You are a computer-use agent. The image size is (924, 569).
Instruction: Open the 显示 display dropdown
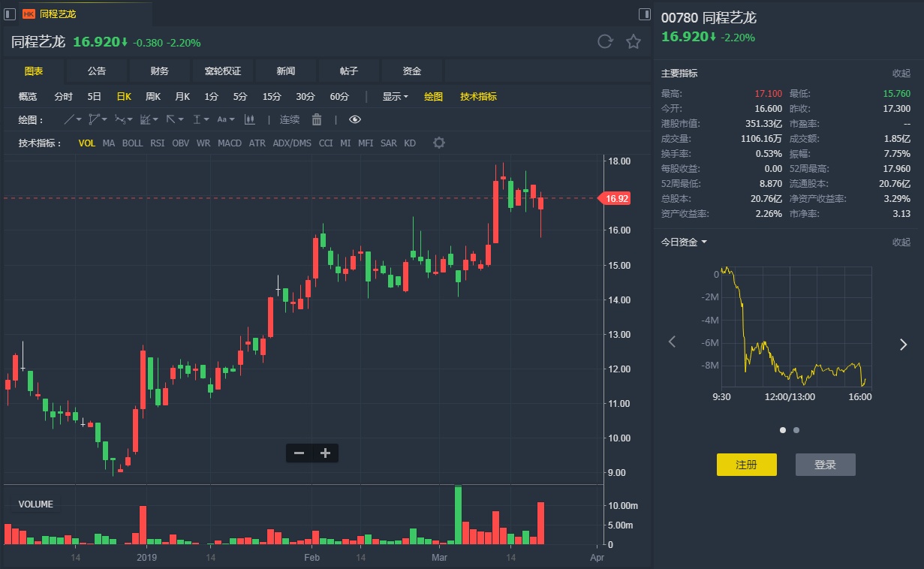(x=395, y=96)
